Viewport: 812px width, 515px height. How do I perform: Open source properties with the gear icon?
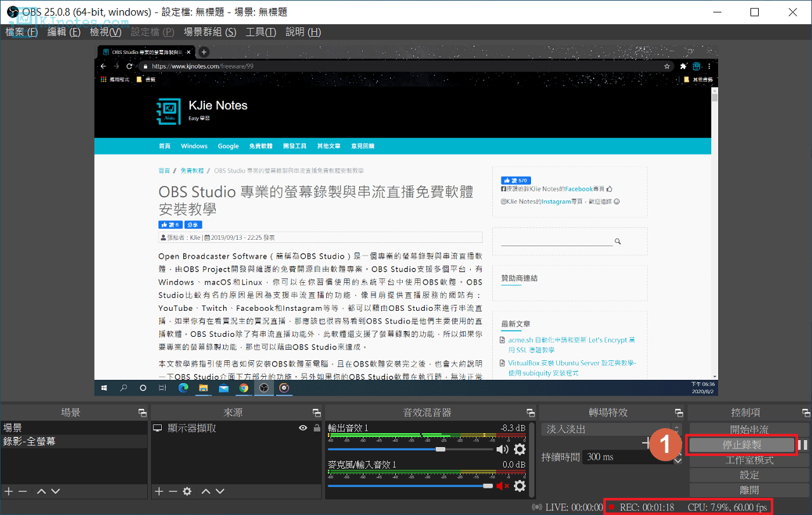(187, 492)
